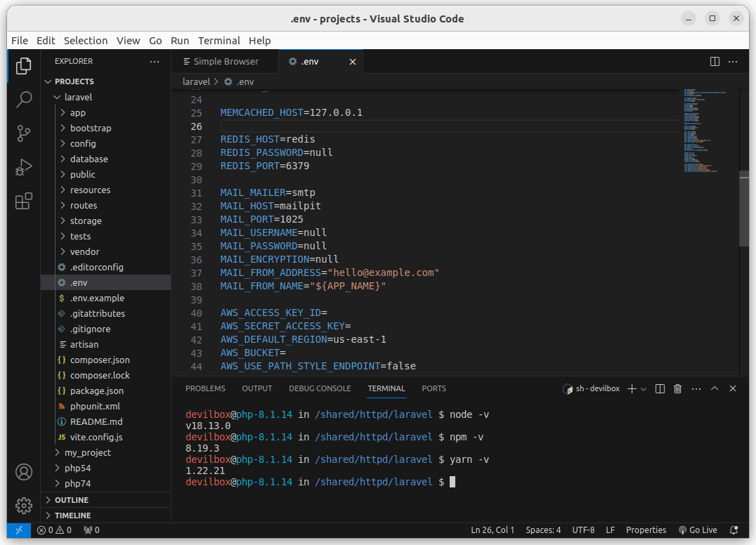
Task: Switch to the PROBLEMS panel tab
Action: tap(205, 388)
